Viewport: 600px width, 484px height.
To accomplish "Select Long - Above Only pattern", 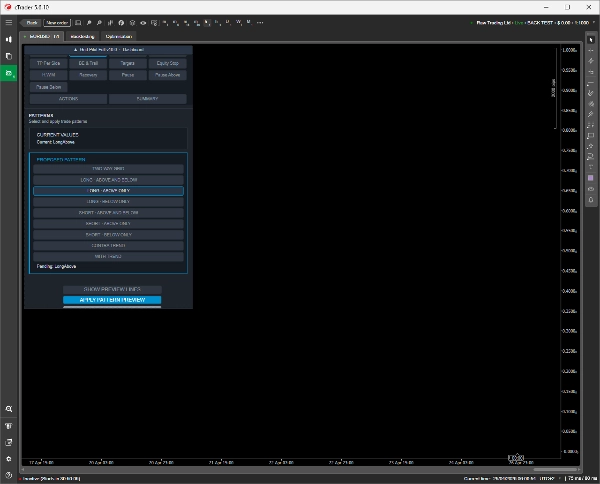I will 108,191.
